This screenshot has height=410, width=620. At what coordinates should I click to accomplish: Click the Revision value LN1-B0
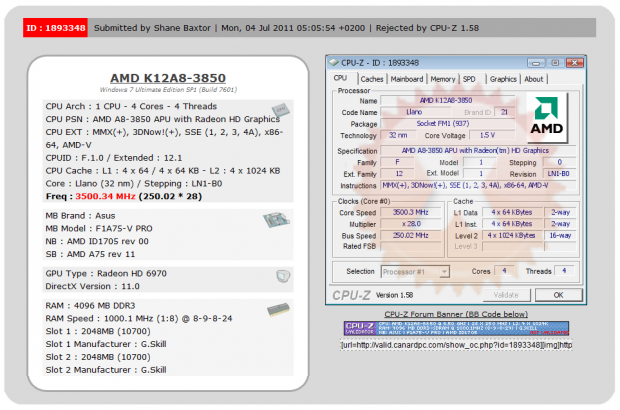click(x=559, y=174)
